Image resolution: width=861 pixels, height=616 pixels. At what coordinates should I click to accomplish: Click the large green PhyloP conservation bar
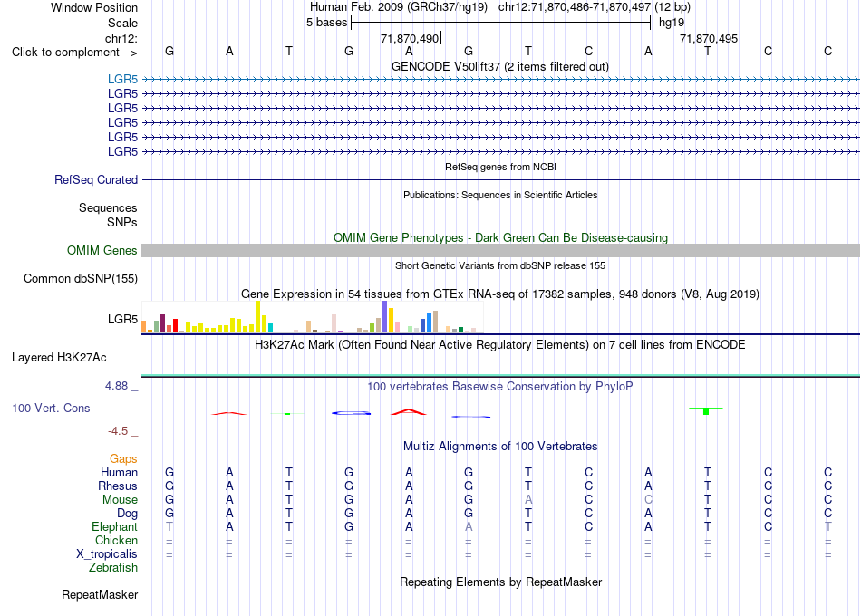coord(706,410)
